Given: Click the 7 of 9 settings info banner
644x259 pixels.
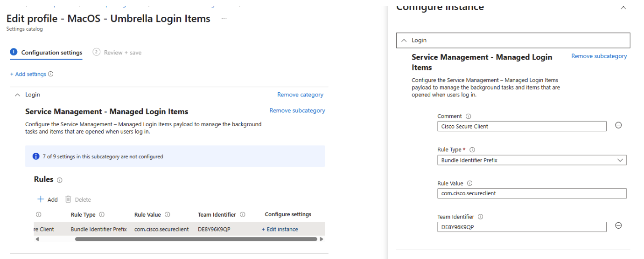Looking at the screenshot, I should (x=175, y=157).
